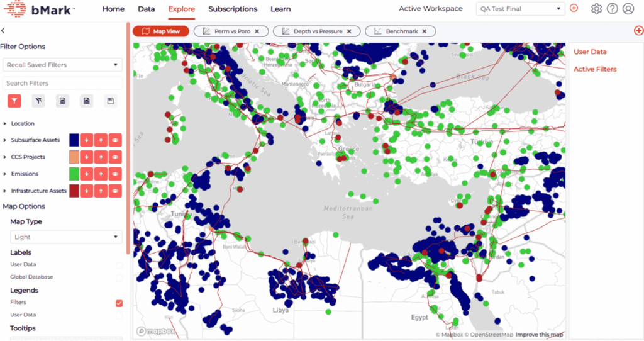This screenshot has width=644, height=341.
Task: Move Subsurface Assets layer up
Action: (x=101, y=140)
